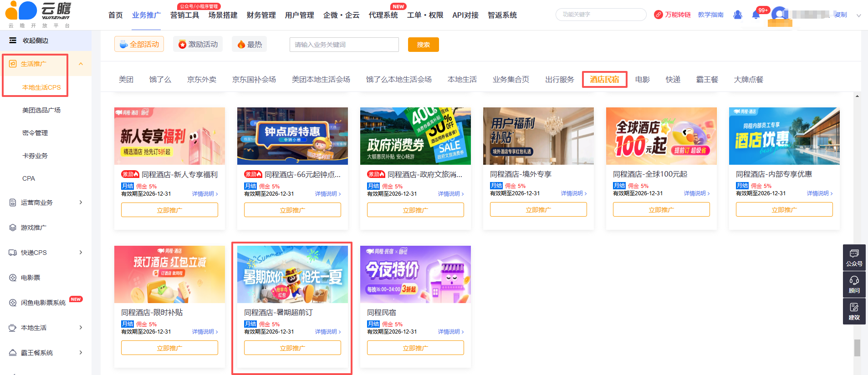This screenshot has height=375, width=868.
Task: Open 代理系统 in top navigation
Action: point(383,15)
